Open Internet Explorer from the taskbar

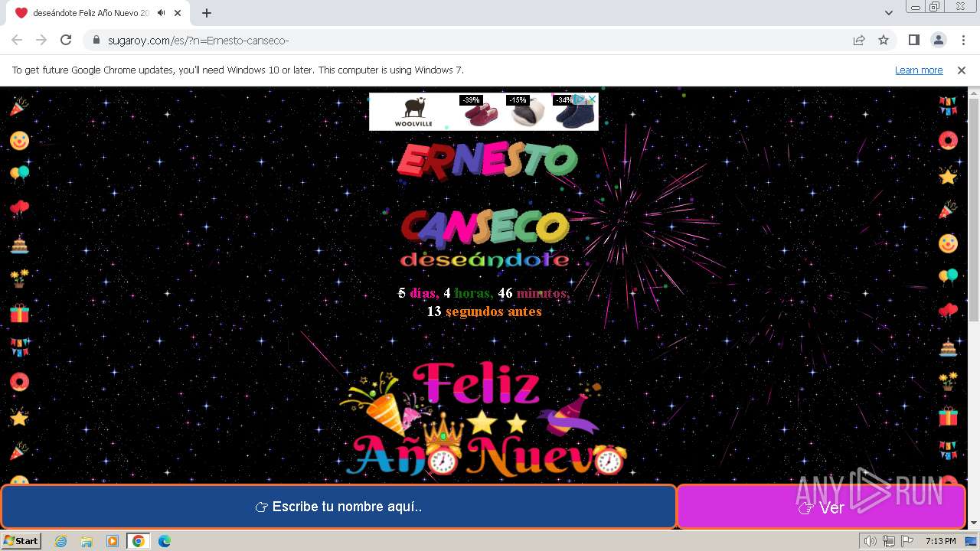pos(61,541)
